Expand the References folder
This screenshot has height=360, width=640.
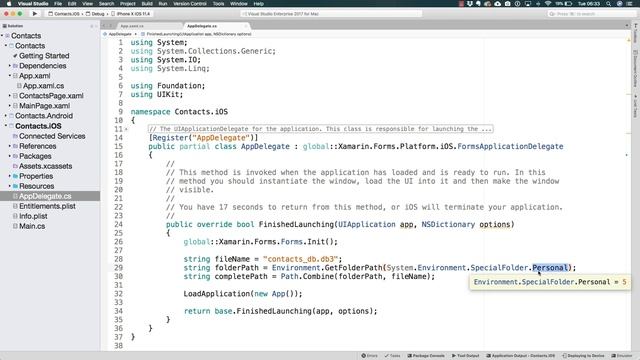coord(10,146)
